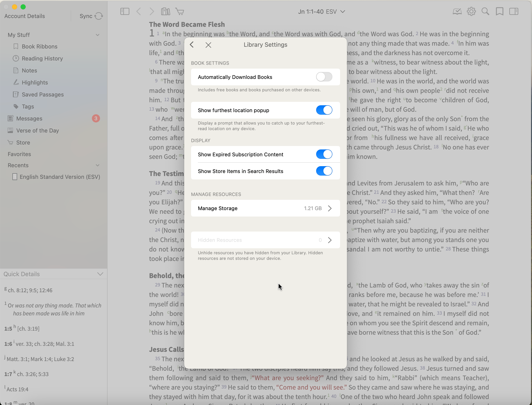Click the reading plan checkmark icon

pos(457,11)
